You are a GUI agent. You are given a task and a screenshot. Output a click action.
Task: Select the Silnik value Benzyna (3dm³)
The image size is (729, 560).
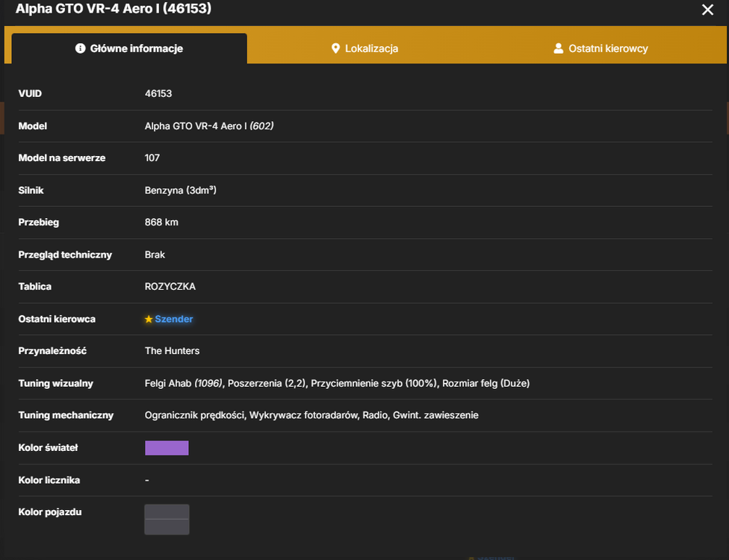click(x=181, y=190)
